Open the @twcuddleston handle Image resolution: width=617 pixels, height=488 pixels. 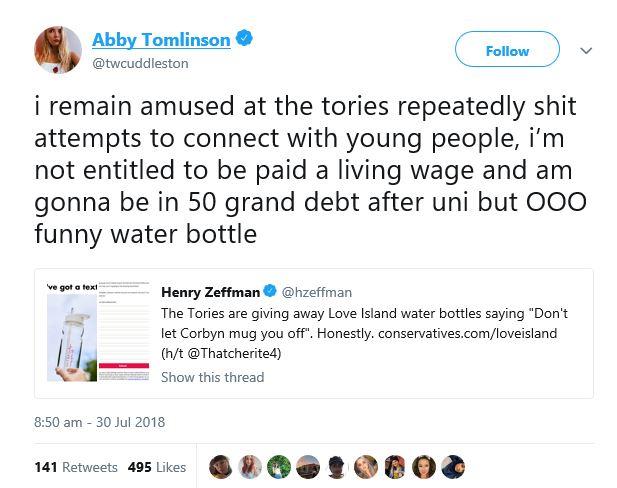[140, 63]
